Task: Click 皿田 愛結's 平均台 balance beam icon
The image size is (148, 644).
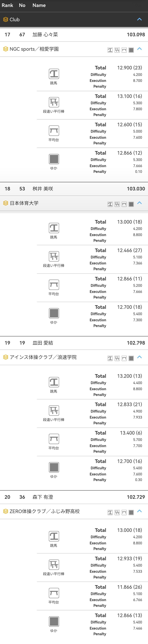Action: coord(54,439)
